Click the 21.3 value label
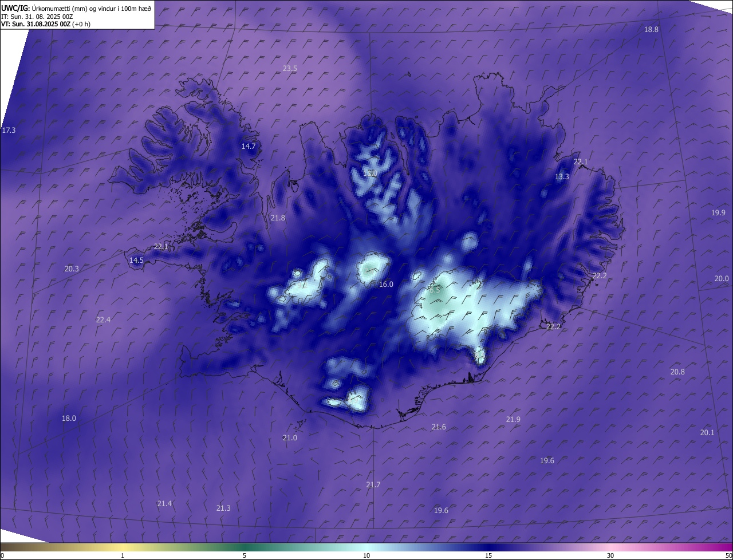 click(x=223, y=508)
